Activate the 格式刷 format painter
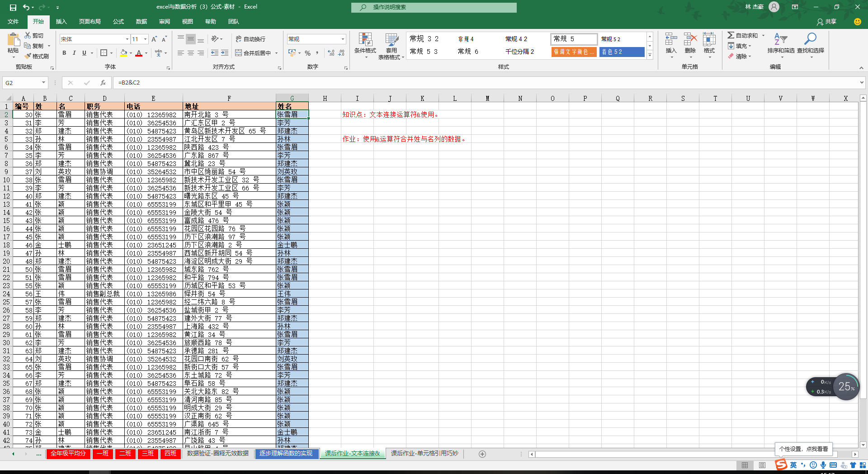Image resolution: width=868 pixels, height=474 pixels. click(x=37, y=56)
